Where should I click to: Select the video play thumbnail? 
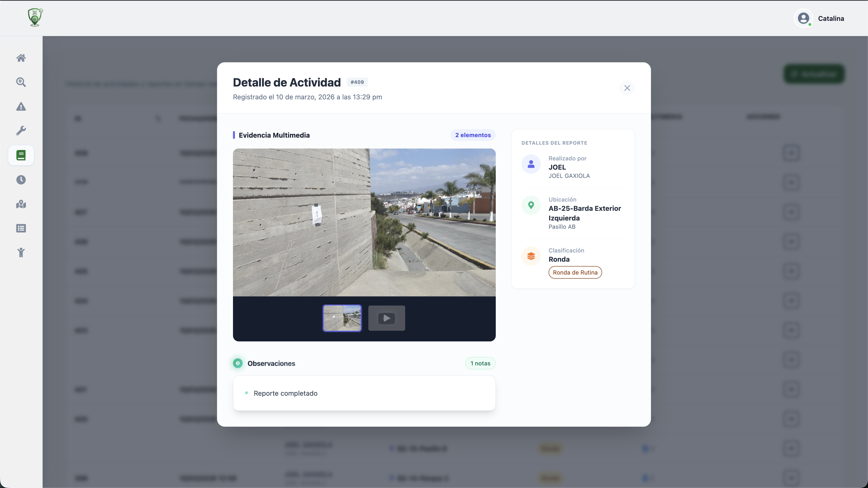click(x=387, y=318)
